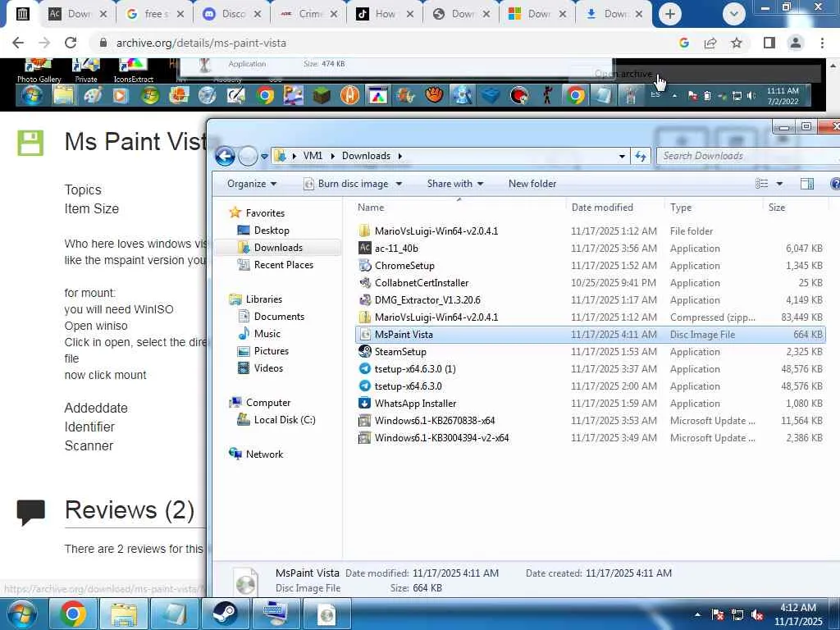Image resolution: width=840 pixels, height=630 pixels.
Task: Select CollabnetCertInstaller file name
Action: pos(422,283)
